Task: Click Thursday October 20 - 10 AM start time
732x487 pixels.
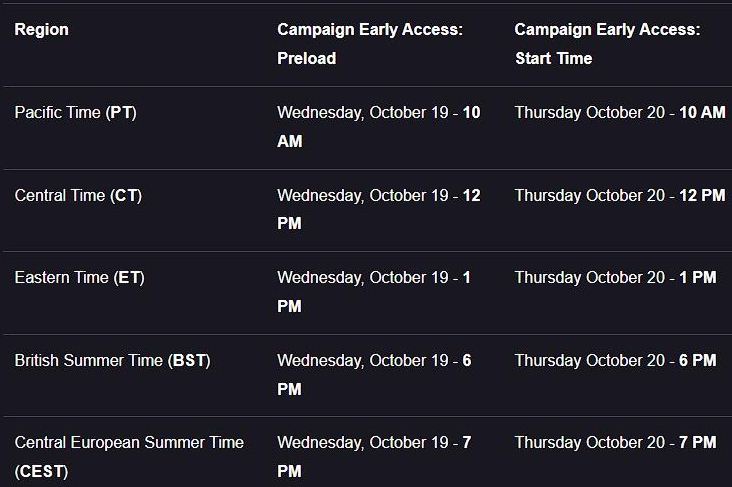Action: pyautogui.click(x=620, y=113)
